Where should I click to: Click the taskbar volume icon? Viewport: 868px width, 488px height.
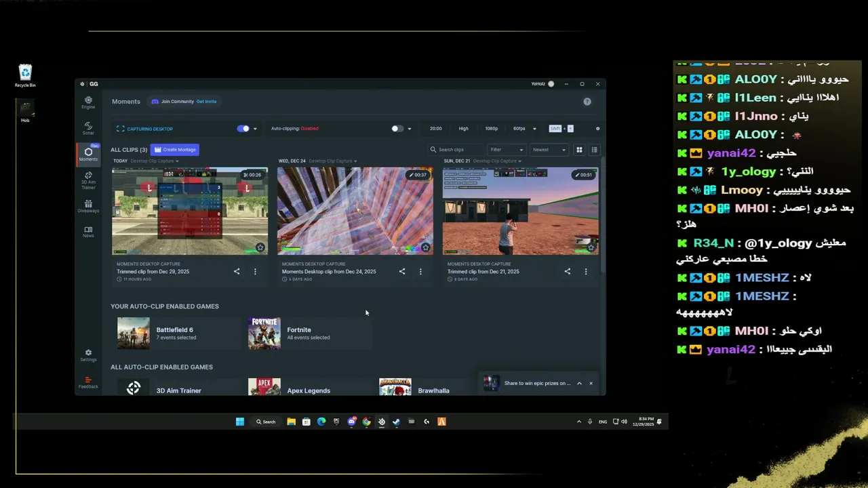click(624, 422)
